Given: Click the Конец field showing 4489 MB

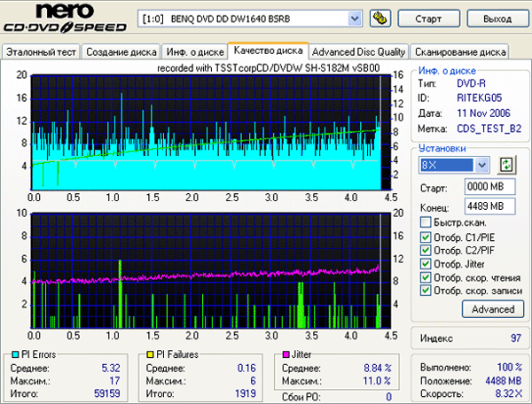Looking at the screenshot, I should [x=484, y=206].
